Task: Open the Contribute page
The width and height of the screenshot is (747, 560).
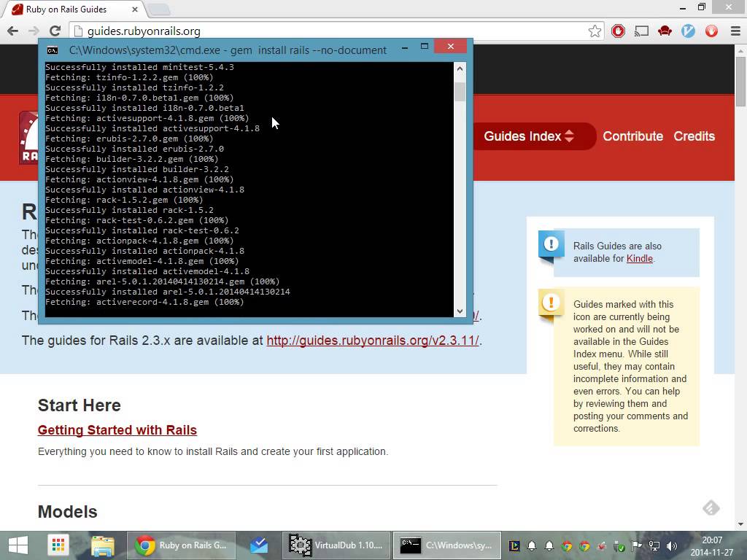Action: point(632,136)
